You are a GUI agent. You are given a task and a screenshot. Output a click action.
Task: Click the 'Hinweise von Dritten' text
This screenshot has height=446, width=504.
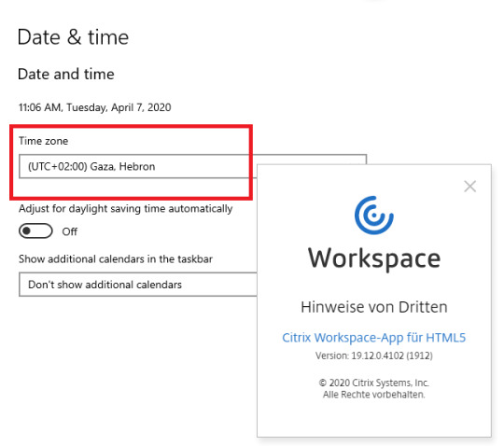(x=374, y=307)
